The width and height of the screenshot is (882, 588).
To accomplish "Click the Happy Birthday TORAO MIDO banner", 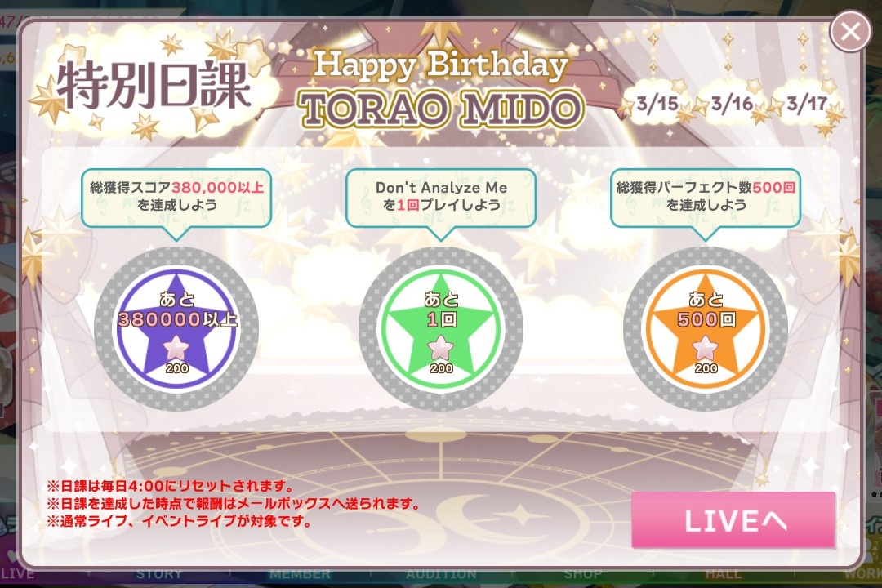I will click(441, 89).
